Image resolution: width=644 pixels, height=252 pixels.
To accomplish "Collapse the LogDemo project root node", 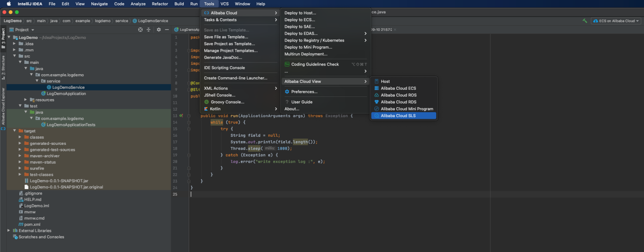I will click(x=9, y=38).
